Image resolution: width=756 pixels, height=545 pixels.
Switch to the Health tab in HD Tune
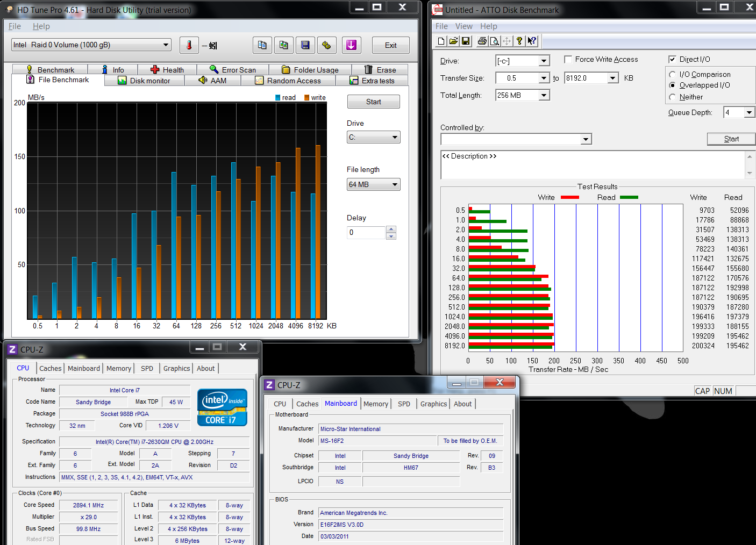pyautogui.click(x=167, y=70)
